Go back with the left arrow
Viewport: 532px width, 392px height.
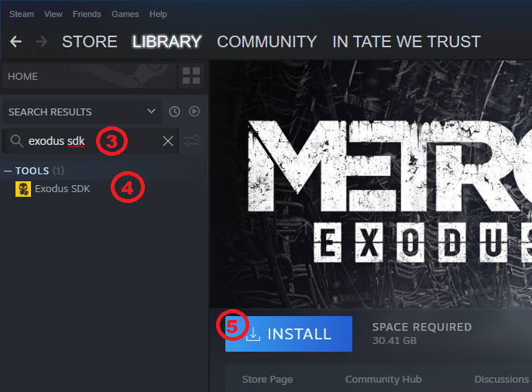point(16,42)
